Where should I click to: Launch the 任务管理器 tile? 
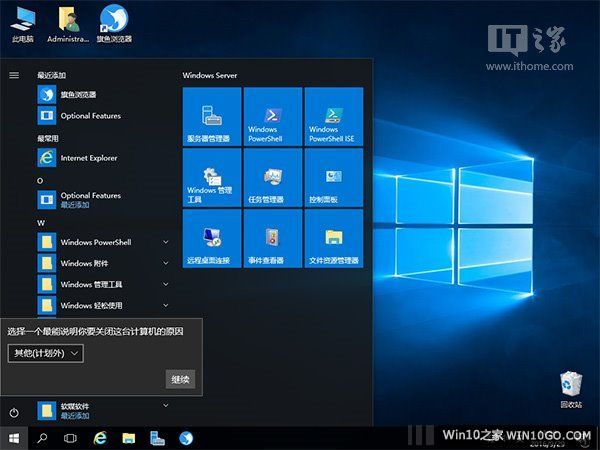pos(273,177)
